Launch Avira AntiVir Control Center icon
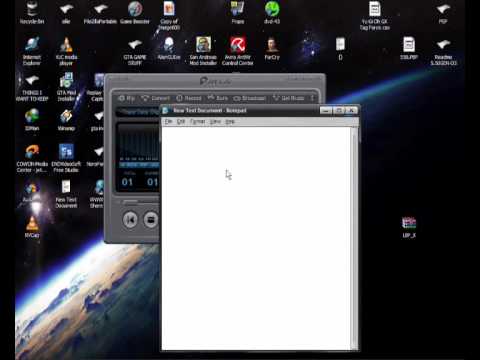Screen dimensions: 480x360 238,51
